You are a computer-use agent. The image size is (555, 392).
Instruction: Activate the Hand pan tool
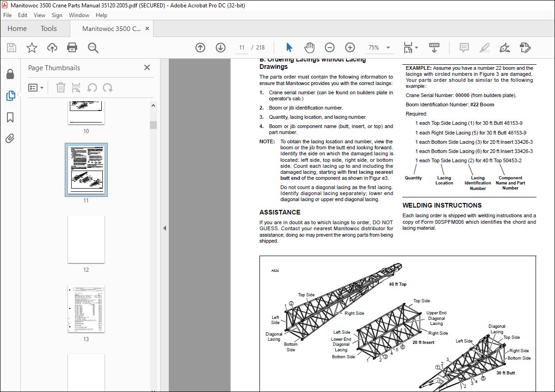tap(309, 48)
